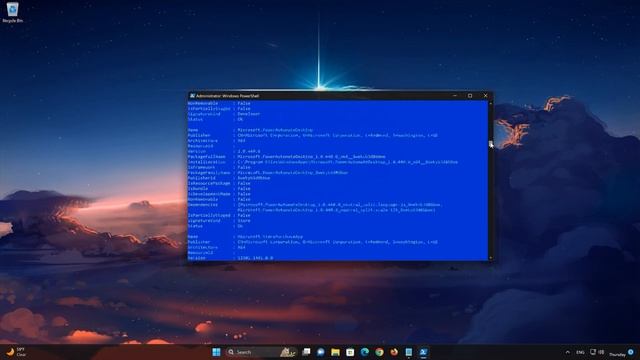This screenshot has height=360, width=640.
Task: Open network and volume quick settings
Action: pos(597,352)
